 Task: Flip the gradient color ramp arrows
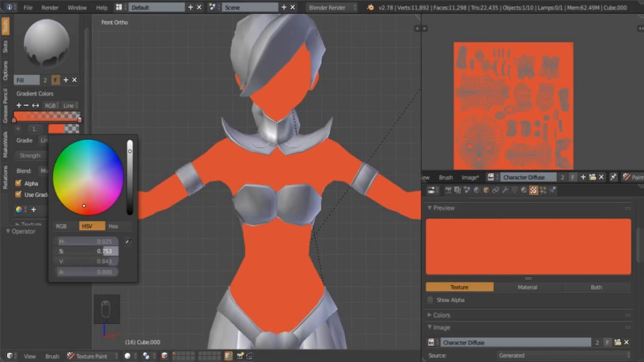pyautogui.click(x=35, y=106)
